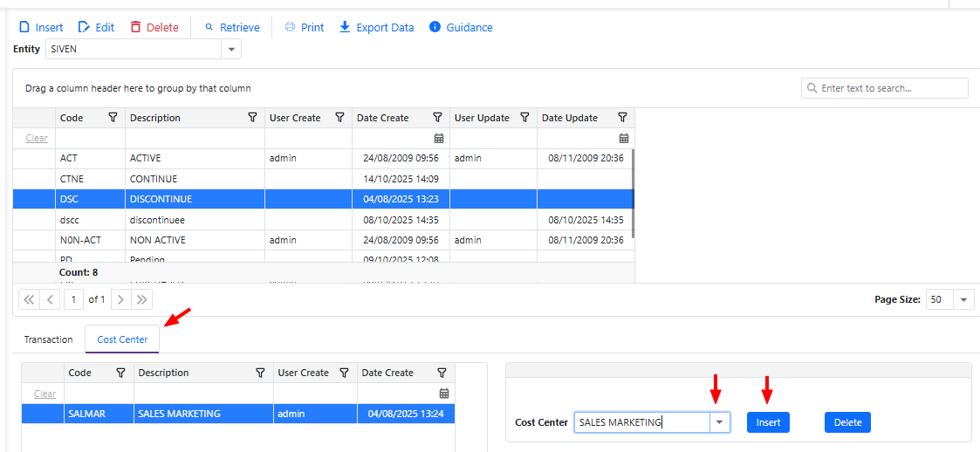Open calendar picker in bottom grid filter row
The image size is (980, 452).
coord(444,394)
